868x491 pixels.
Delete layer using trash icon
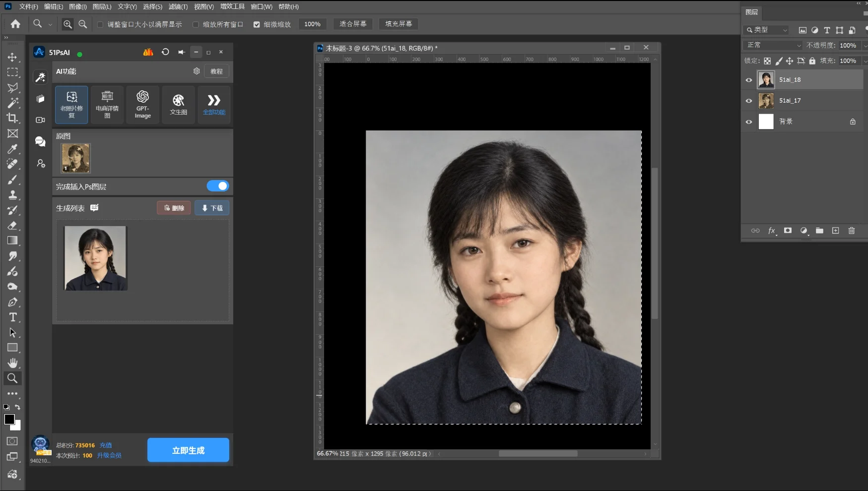pyautogui.click(x=852, y=231)
